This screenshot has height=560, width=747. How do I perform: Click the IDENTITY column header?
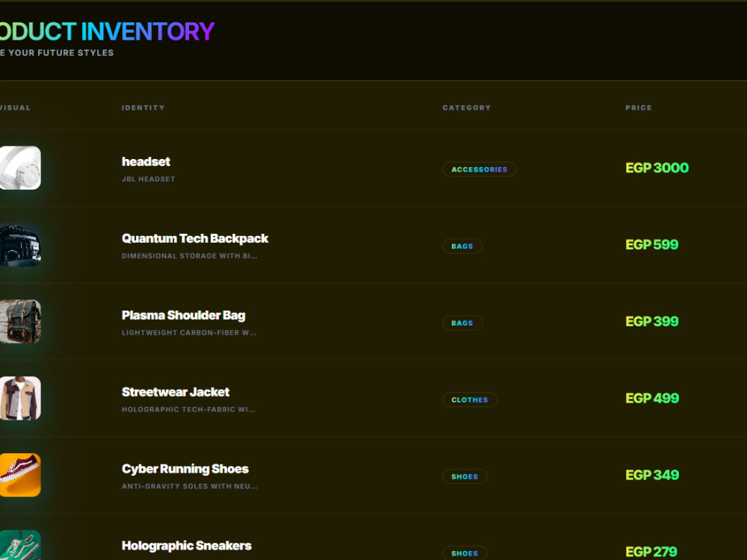(143, 108)
